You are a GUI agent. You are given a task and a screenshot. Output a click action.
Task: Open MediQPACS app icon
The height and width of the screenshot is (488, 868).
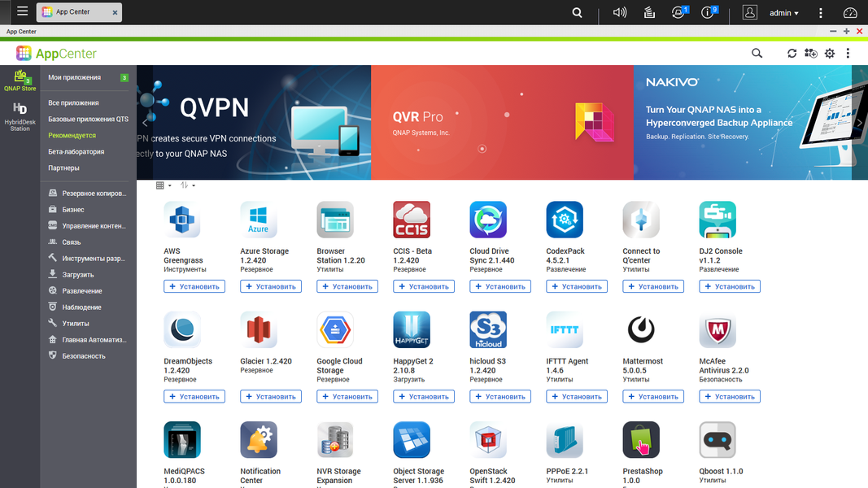[x=182, y=440]
